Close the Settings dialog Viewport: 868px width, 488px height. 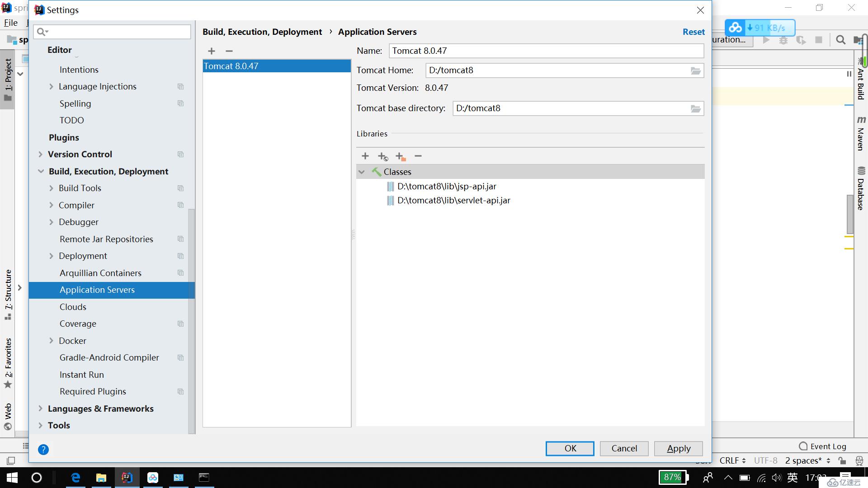(x=700, y=10)
